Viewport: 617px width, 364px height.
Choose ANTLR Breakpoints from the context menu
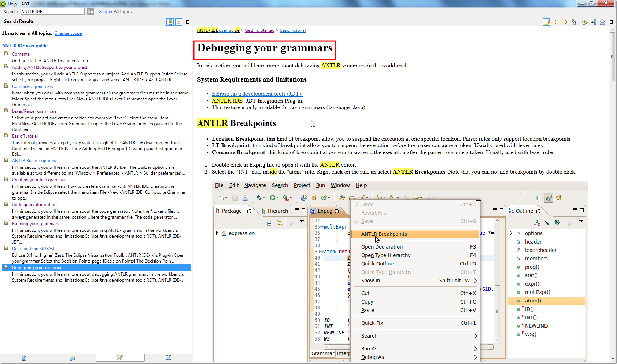(415, 234)
